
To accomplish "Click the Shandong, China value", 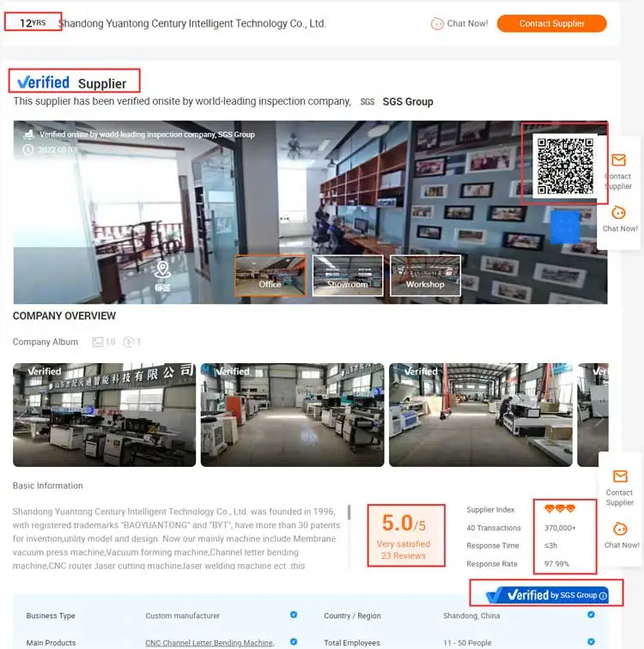I will [471, 616].
